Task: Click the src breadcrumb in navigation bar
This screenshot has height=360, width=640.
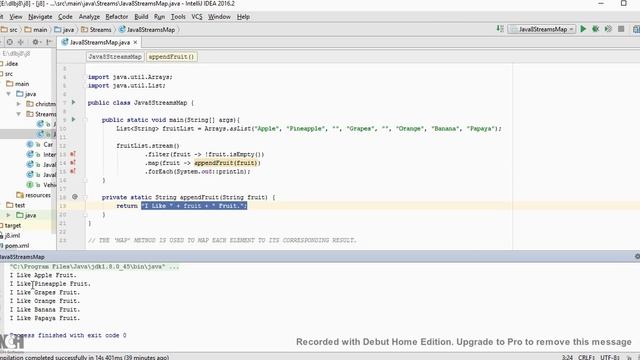Action: 10,29
